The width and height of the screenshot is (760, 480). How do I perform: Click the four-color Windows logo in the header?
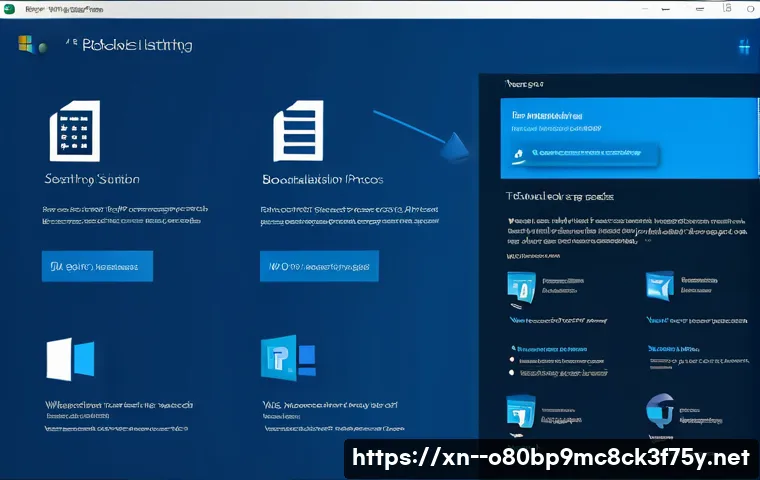pos(25,44)
